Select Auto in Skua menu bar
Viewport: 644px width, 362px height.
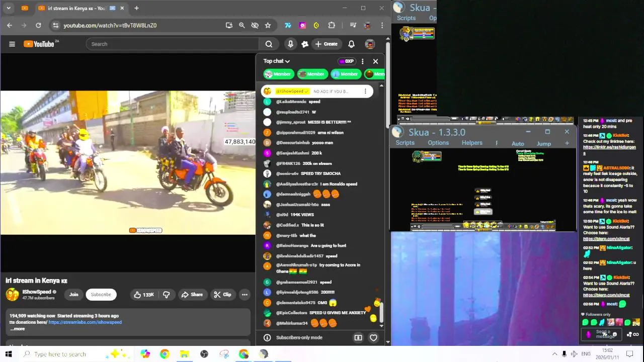point(518,144)
